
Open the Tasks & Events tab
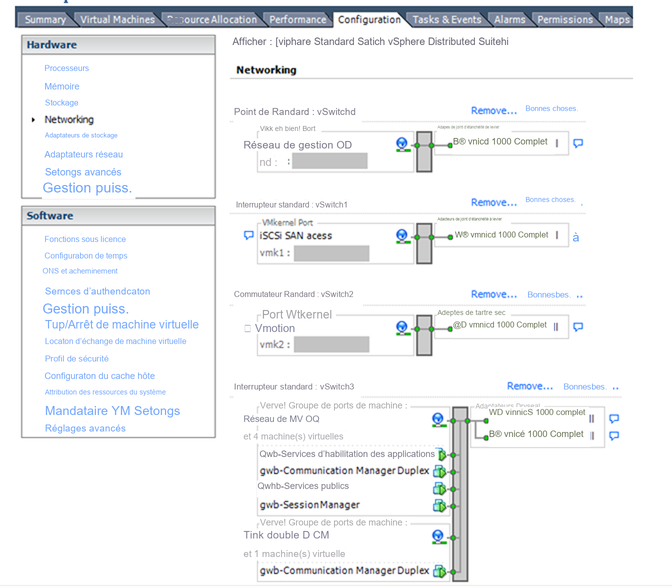point(447,20)
